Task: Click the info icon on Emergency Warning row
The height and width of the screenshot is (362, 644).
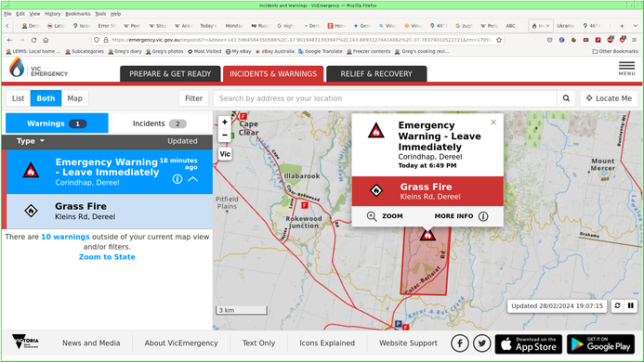Action: pyautogui.click(x=177, y=179)
